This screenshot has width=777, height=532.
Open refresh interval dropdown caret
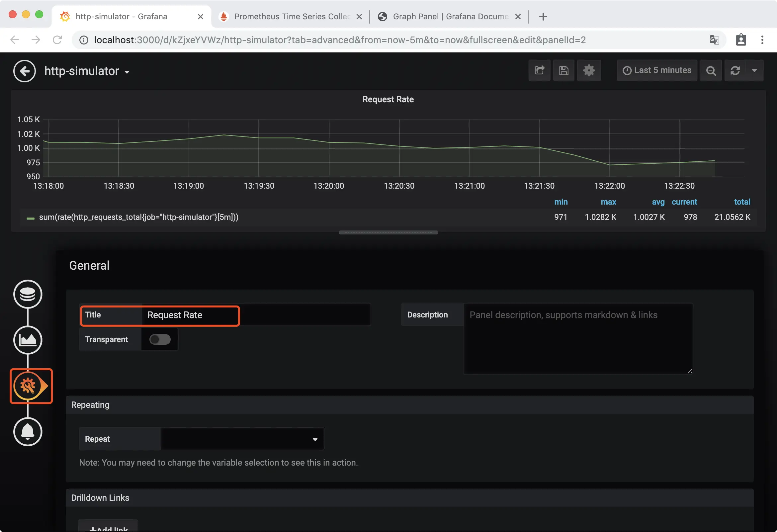tap(754, 70)
